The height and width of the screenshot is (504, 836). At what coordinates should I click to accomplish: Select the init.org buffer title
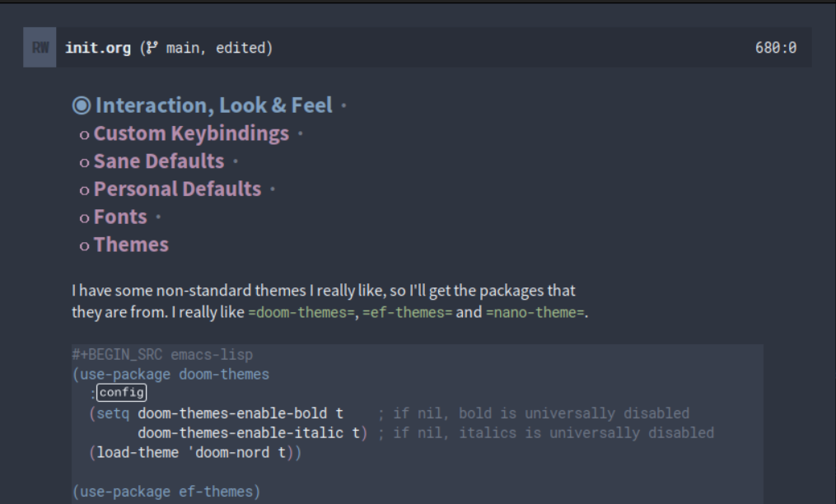[98, 47]
